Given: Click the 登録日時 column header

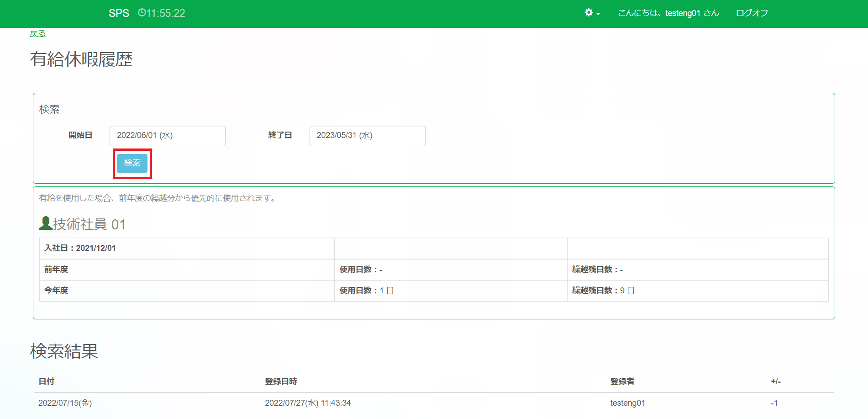Looking at the screenshot, I should [x=281, y=381].
